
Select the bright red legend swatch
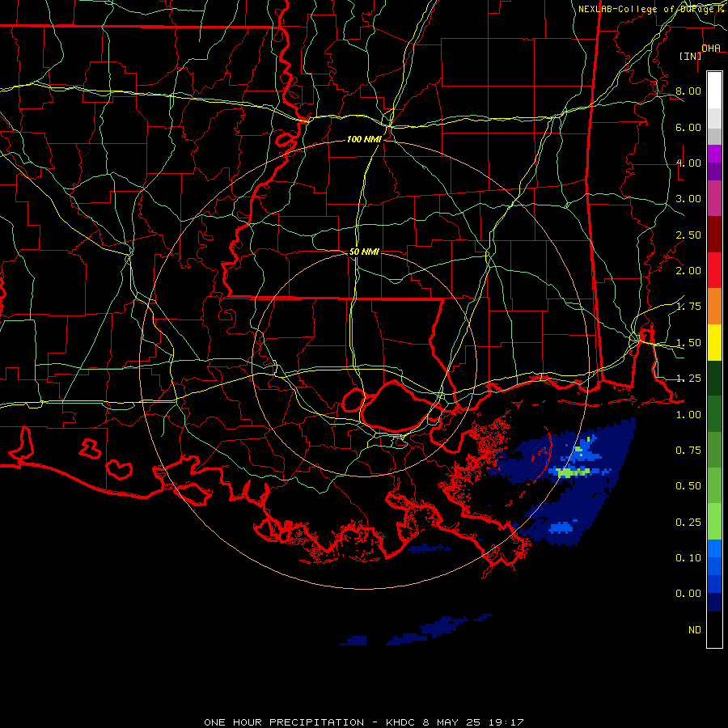pyautogui.click(x=714, y=270)
